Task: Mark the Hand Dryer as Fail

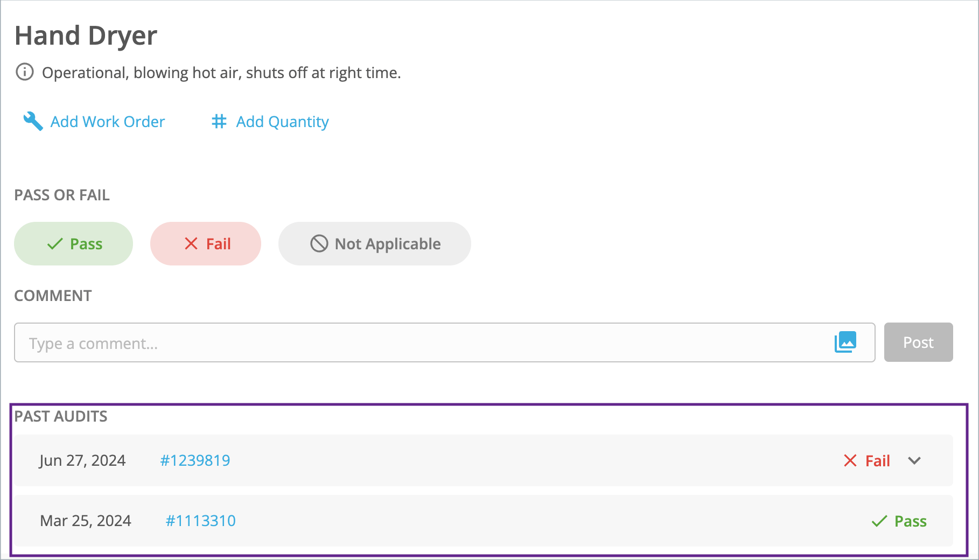Action: (x=206, y=243)
